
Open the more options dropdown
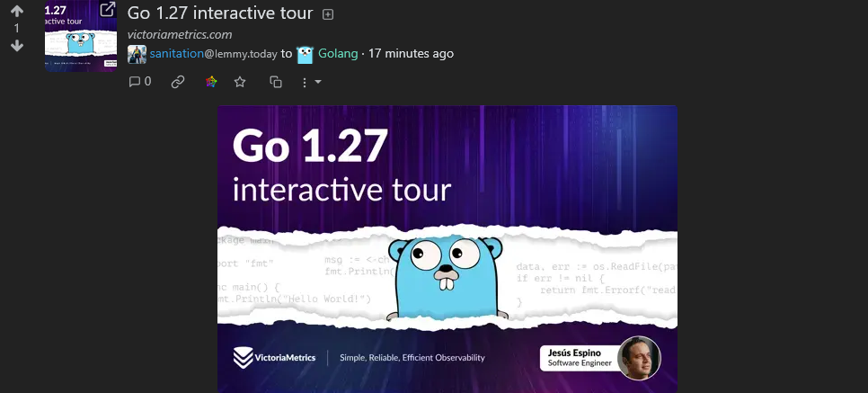point(311,82)
